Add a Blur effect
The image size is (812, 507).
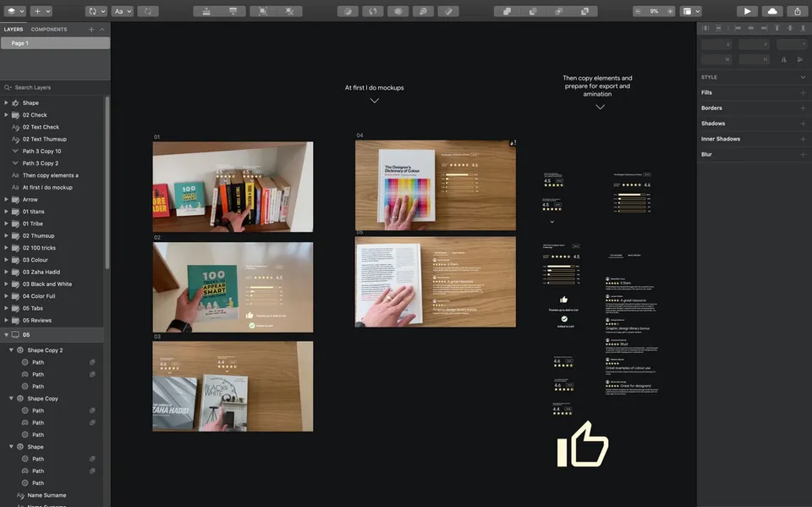[x=803, y=155]
